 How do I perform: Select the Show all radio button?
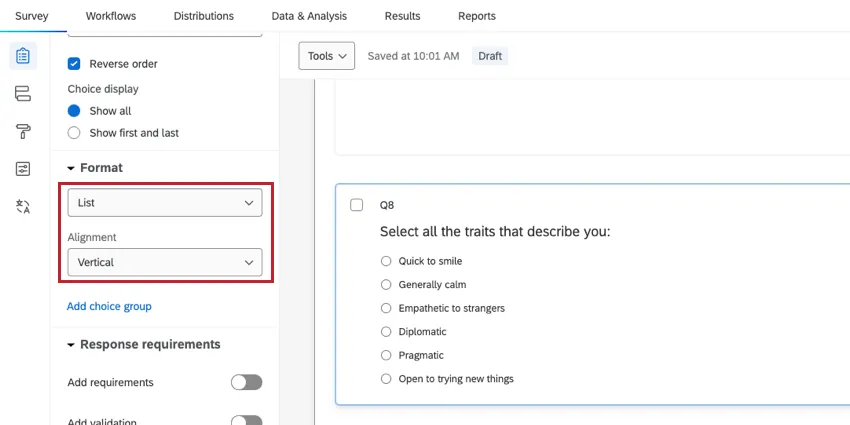tap(74, 111)
